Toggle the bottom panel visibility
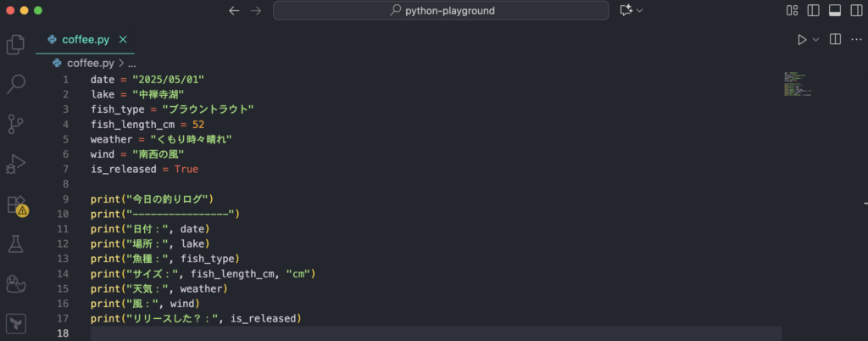This screenshot has width=868, height=341. coord(834,10)
